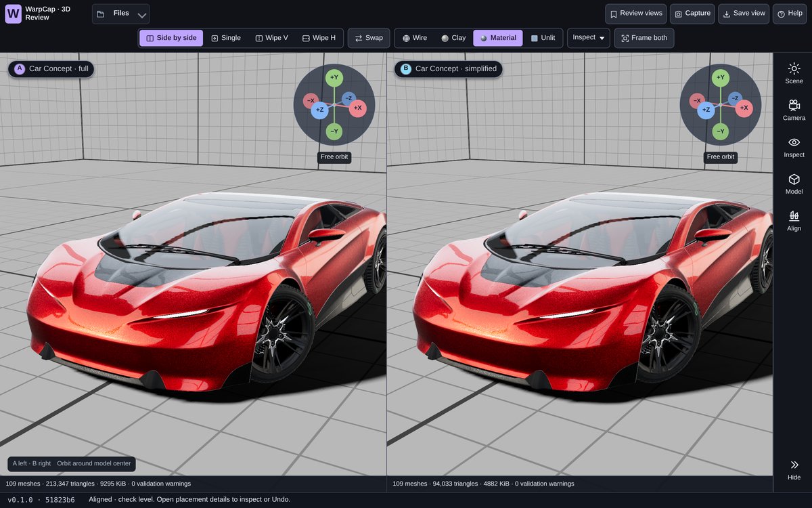Viewport: 812px width, 508px height.
Task: Snap right gizmo to +Z axis
Action: click(706, 110)
